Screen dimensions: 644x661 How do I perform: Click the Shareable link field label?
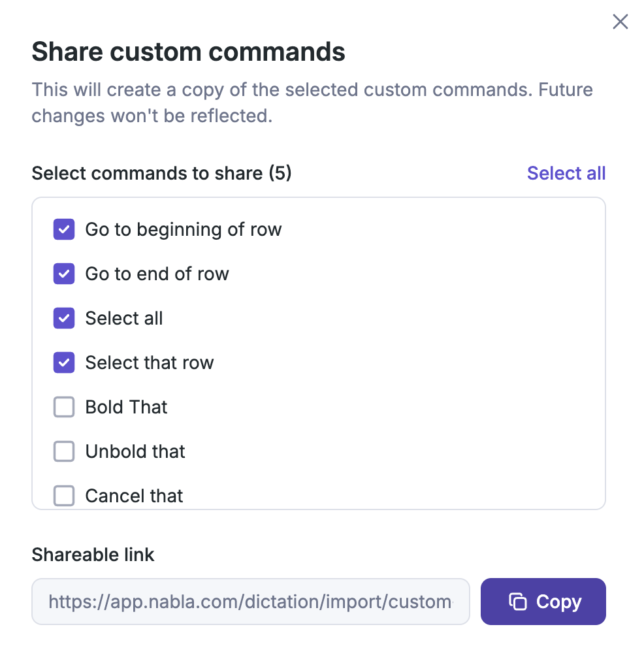[x=93, y=555]
